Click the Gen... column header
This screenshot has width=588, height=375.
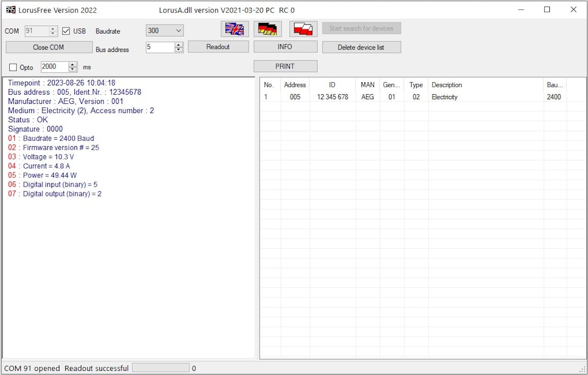click(x=392, y=85)
